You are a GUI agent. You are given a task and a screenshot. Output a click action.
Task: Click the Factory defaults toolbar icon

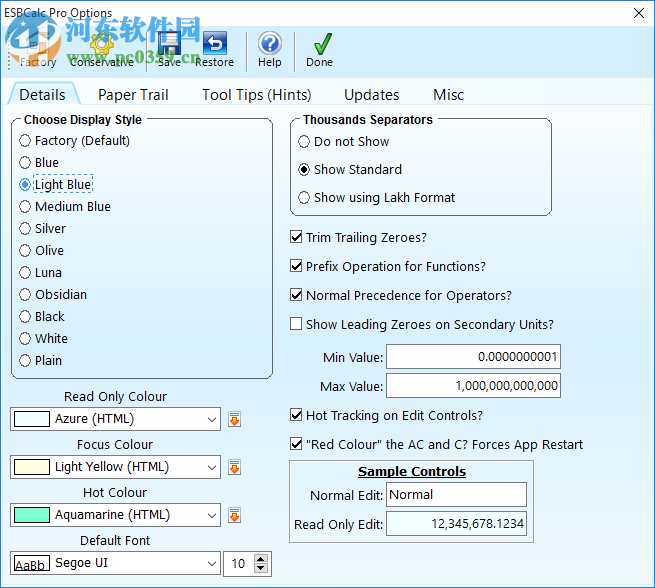click(38, 44)
